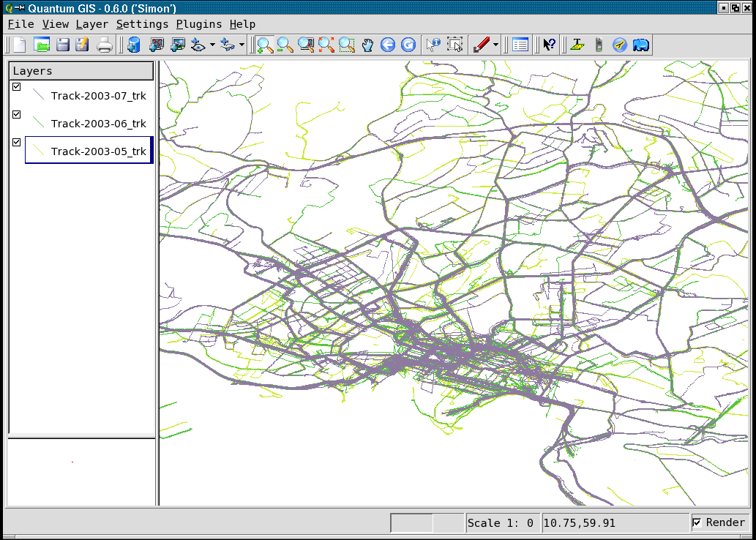The height and width of the screenshot is (540, 756).
Task: Open the attribute table icon
Action: pos(520,45)
